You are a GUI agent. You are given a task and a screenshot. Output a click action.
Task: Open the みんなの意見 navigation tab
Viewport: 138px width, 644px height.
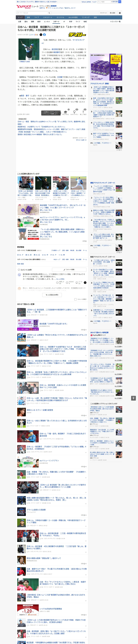point(73,17)
